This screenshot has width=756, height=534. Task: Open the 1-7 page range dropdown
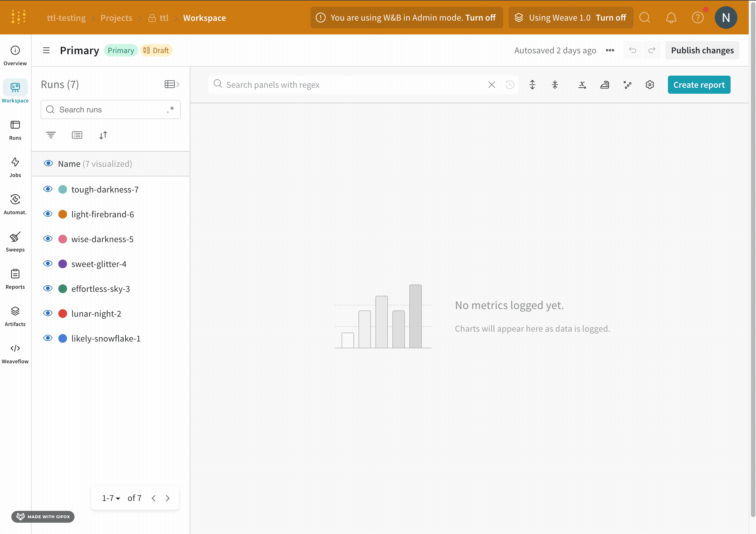click(111, 498)
